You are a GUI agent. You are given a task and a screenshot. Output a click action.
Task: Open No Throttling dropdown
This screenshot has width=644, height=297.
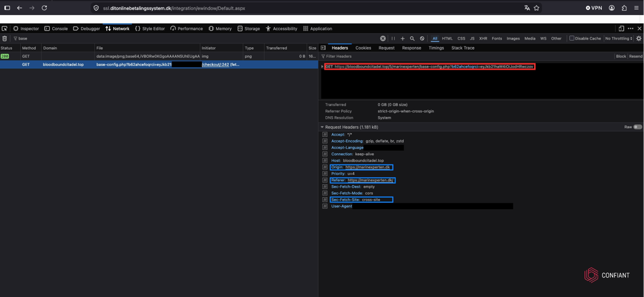click(619, 38)
